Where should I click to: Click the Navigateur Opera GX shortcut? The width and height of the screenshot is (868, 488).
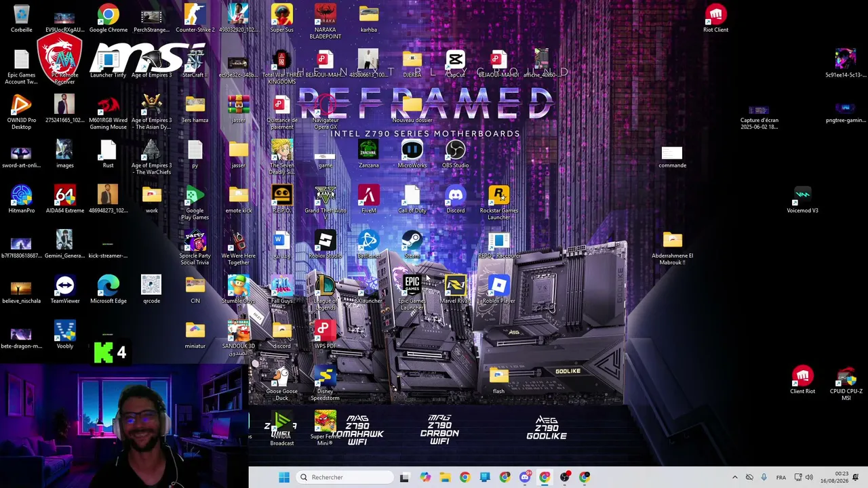325,113
